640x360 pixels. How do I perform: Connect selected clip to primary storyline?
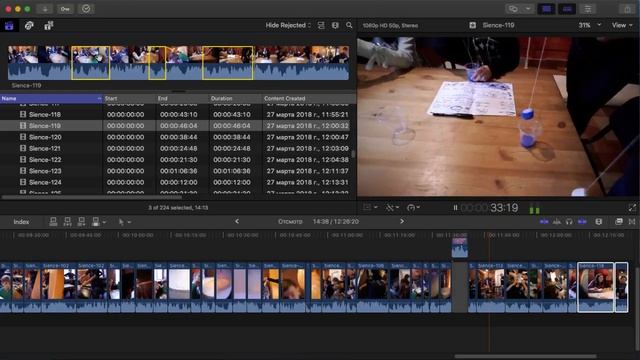[53, 222]
